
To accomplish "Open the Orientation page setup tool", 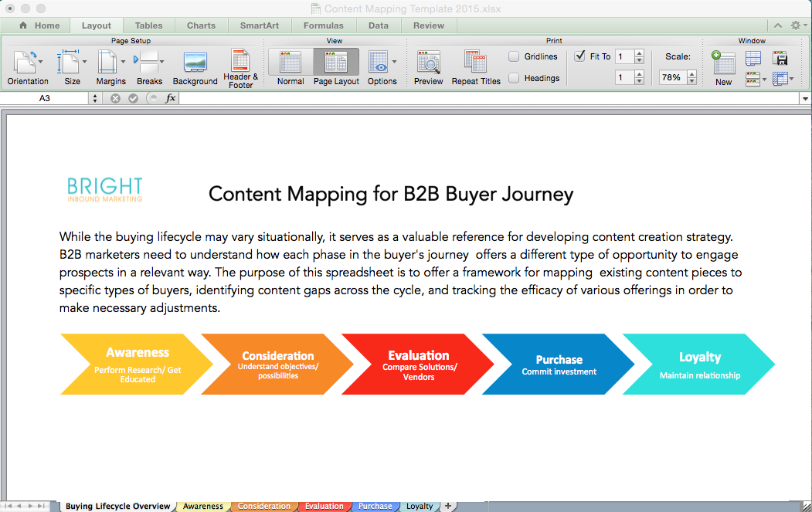I will (28, 68).
